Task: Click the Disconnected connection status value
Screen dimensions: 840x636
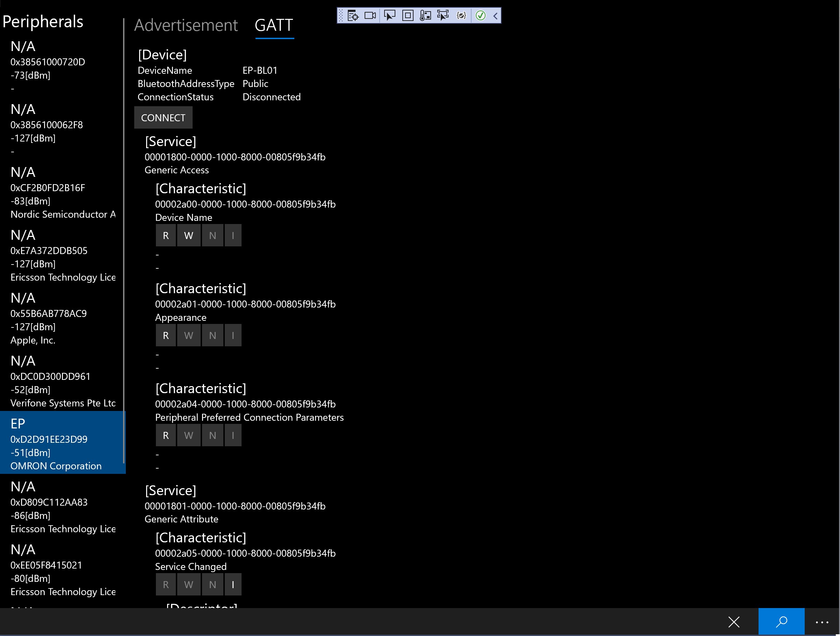Action: click(272, 97)
